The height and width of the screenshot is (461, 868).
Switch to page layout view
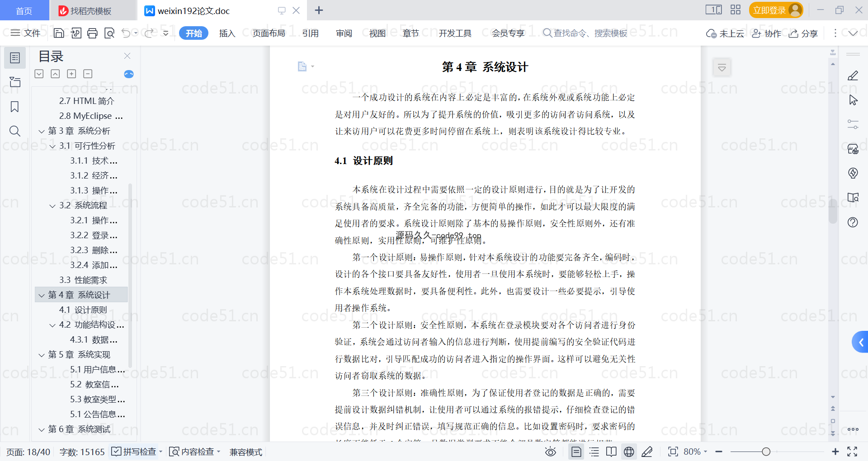point(576,452)
